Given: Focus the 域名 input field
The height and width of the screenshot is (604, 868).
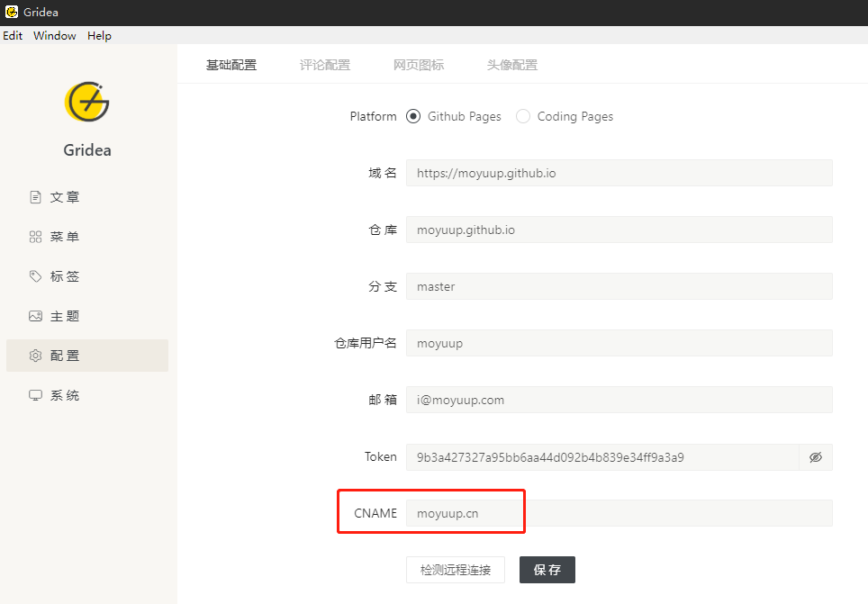Looking at the screenshot, I should [x=619, y=174].
